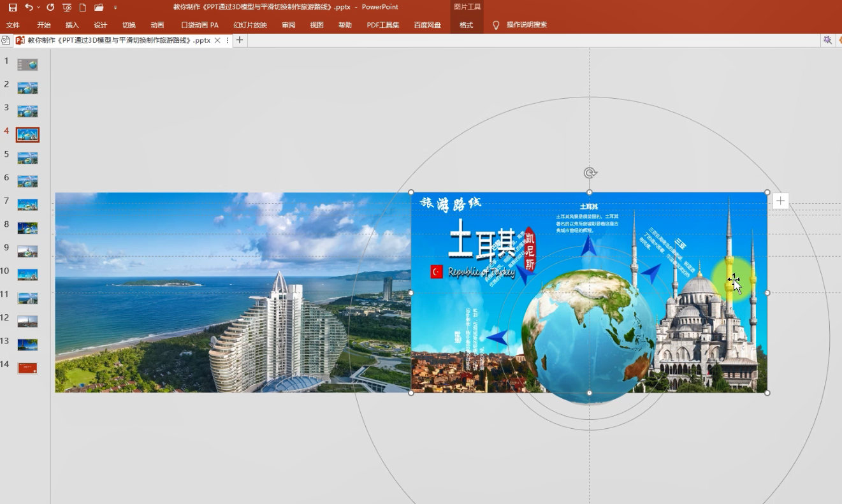
Task: Switch to the 设计 ribbon tab
Action: click(101, 25)
